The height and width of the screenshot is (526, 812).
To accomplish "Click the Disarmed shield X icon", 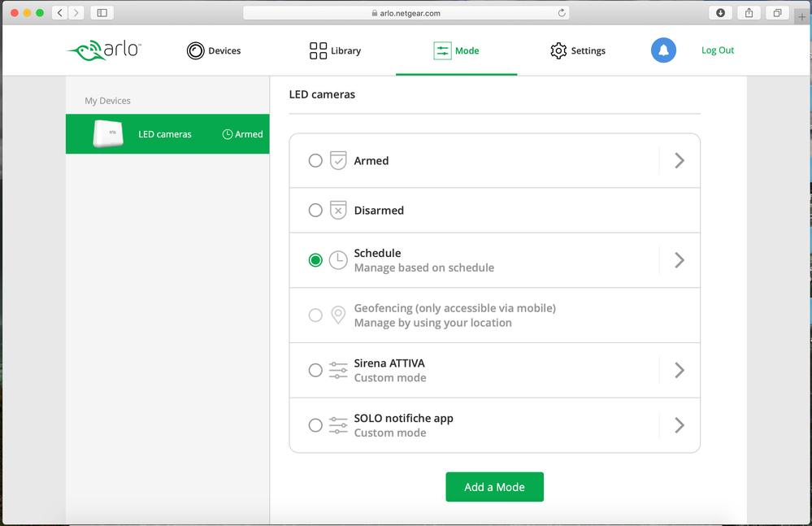I will (x=338, y=211).
